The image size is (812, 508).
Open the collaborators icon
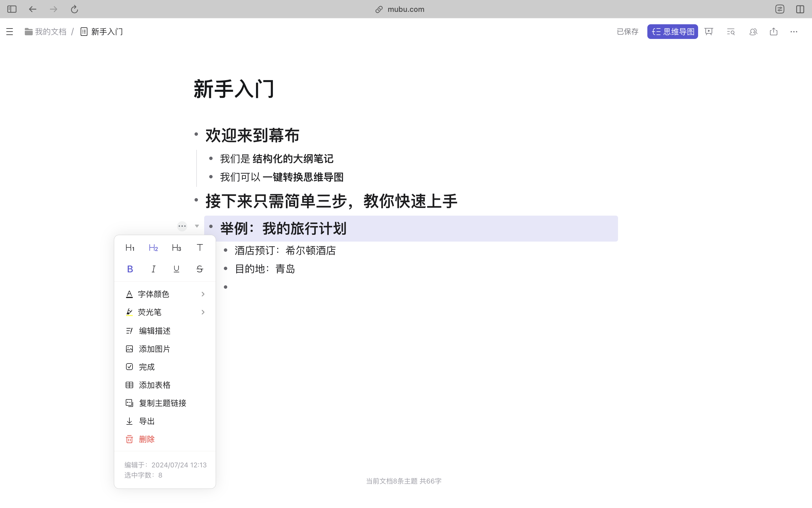tap(753, 32)
